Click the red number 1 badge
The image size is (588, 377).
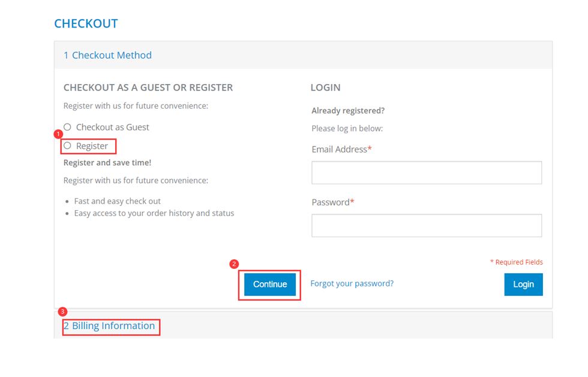tap(58, 134)
